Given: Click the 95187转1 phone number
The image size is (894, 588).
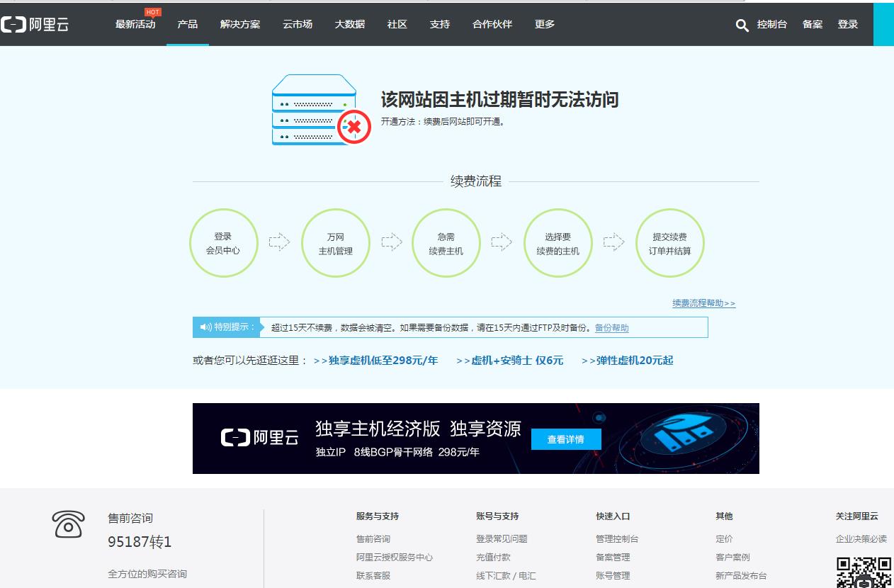Looking at the screenshot, I should (140, 542).
